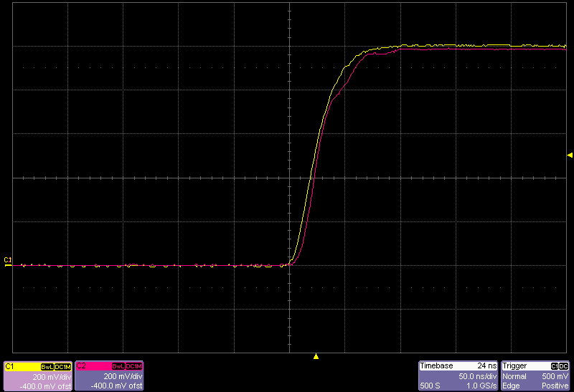The width and height of the screenshot is (574, 392).
Task: Click the DC1M coupling badge on C2
Action: (134, 366)
